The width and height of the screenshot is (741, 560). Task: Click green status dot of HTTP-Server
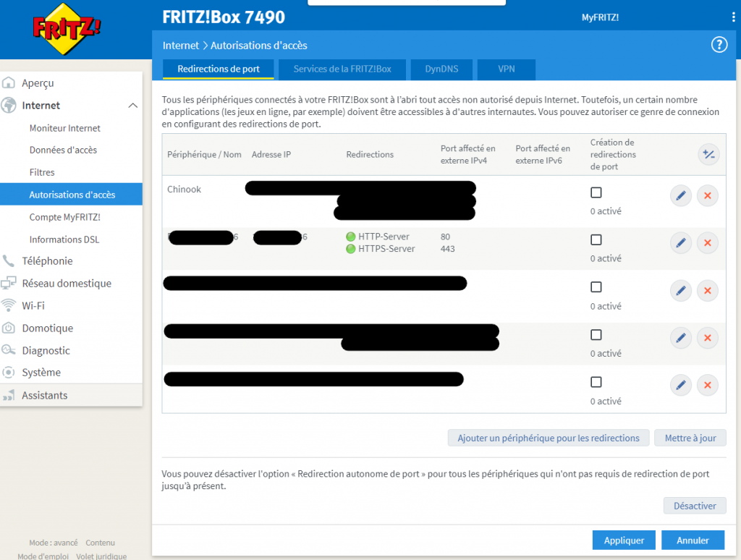click(351, 237)
